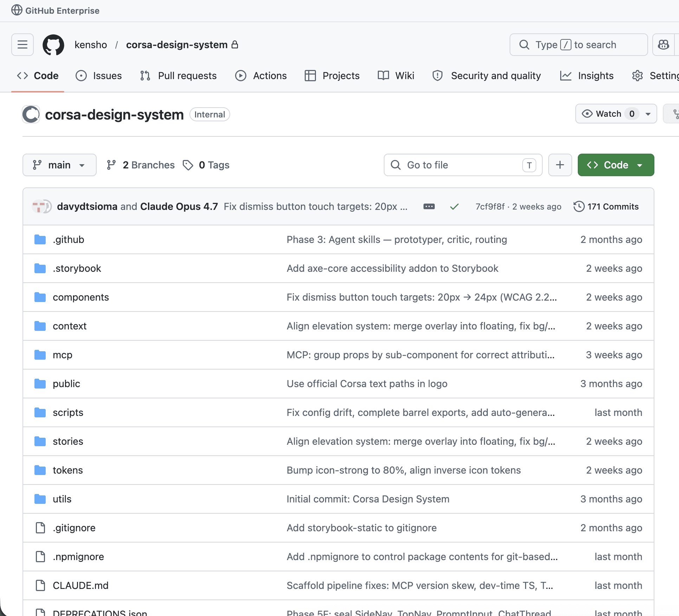The width and height of the screenshot is (679, 616).
Task: Click the corsa-design-system repository avatar
Action: 31,114
